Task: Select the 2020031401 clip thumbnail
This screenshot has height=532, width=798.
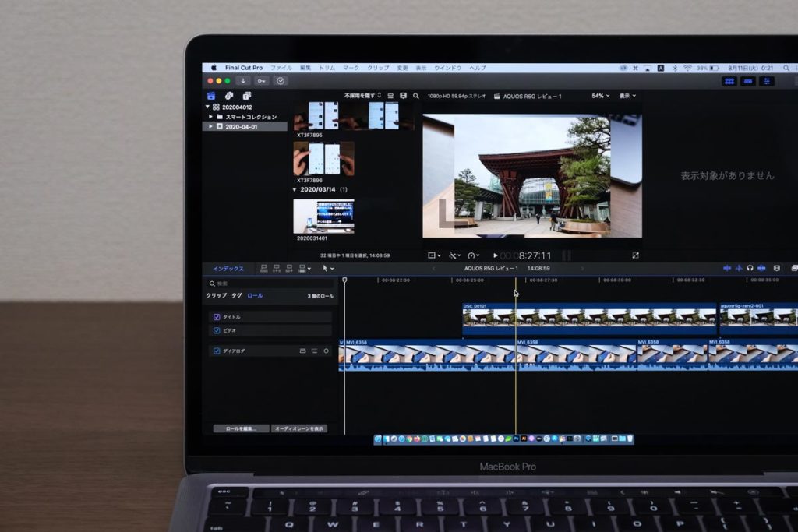Action: tap(323, 217)
